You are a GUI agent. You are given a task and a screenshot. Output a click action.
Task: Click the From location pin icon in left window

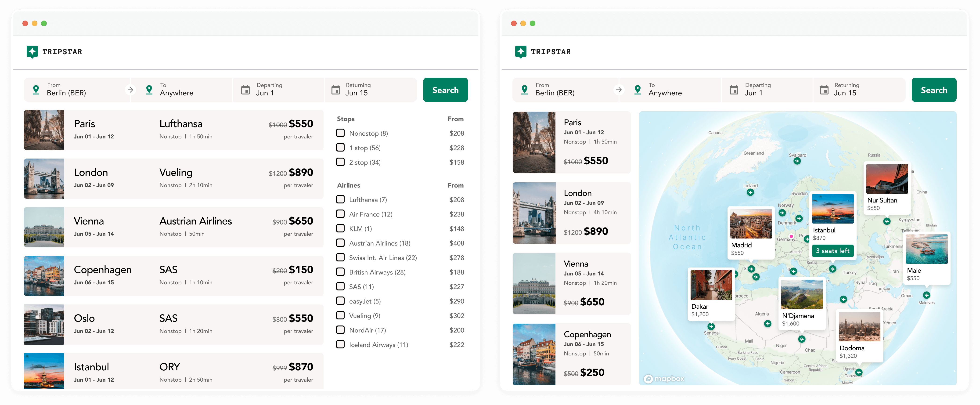point(36,90)
